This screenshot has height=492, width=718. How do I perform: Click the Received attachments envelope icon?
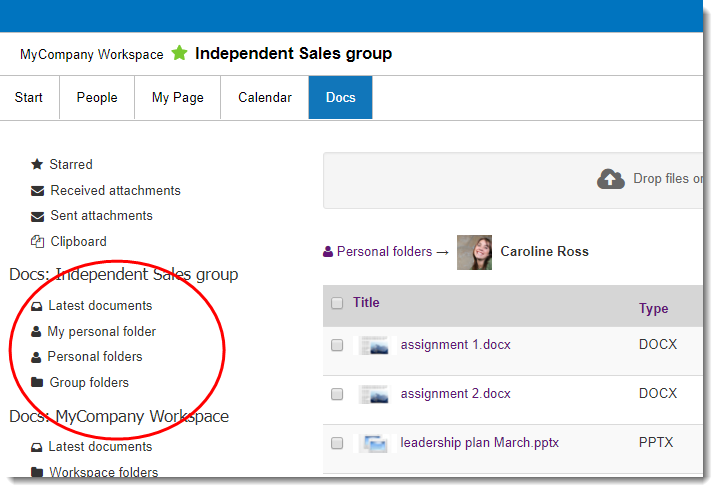pyautogui.click(x=37, y=190)
